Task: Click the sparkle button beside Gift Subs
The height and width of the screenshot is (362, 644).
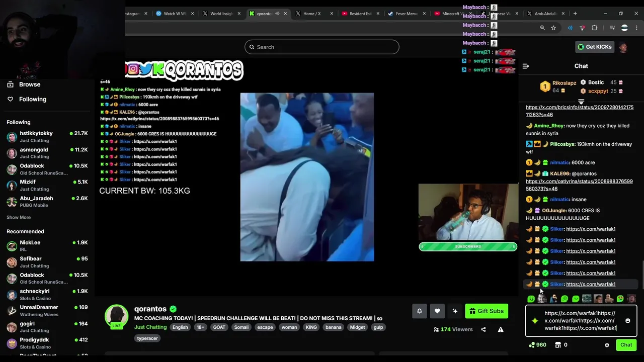Action: [455, 311]
